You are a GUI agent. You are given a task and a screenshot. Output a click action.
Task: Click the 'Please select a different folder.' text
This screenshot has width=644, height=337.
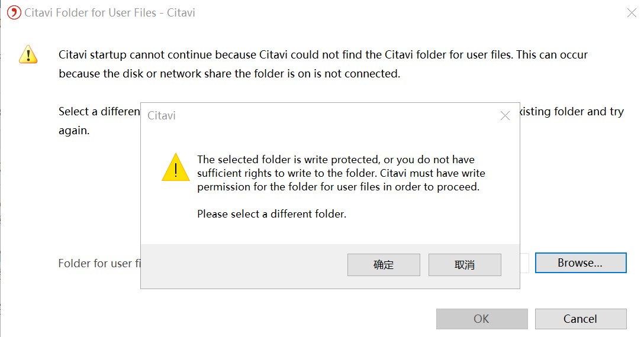point(271,214)
